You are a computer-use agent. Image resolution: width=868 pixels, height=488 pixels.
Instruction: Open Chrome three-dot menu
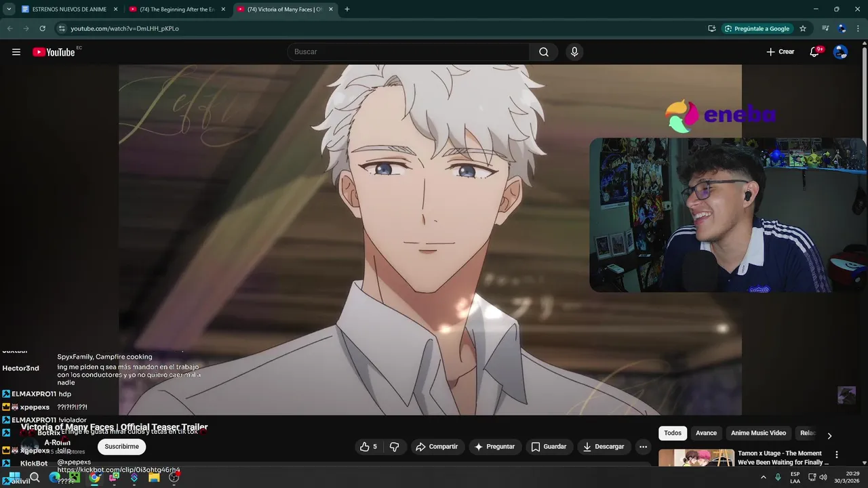(858, 28)
